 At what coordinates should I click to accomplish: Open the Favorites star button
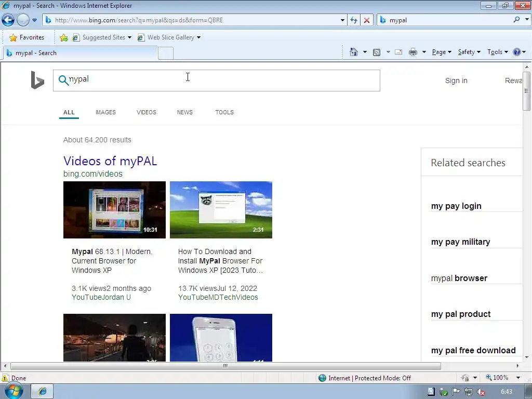coord(27,37)
